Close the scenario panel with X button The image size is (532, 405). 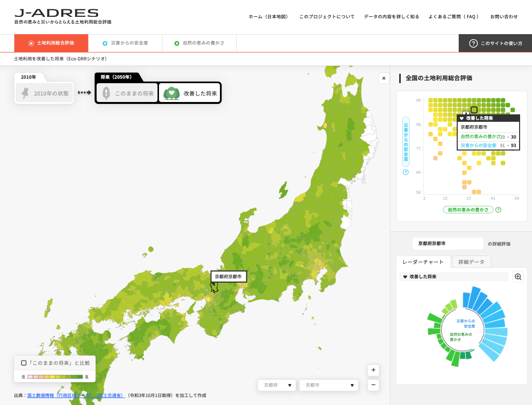tap(384, 78)
